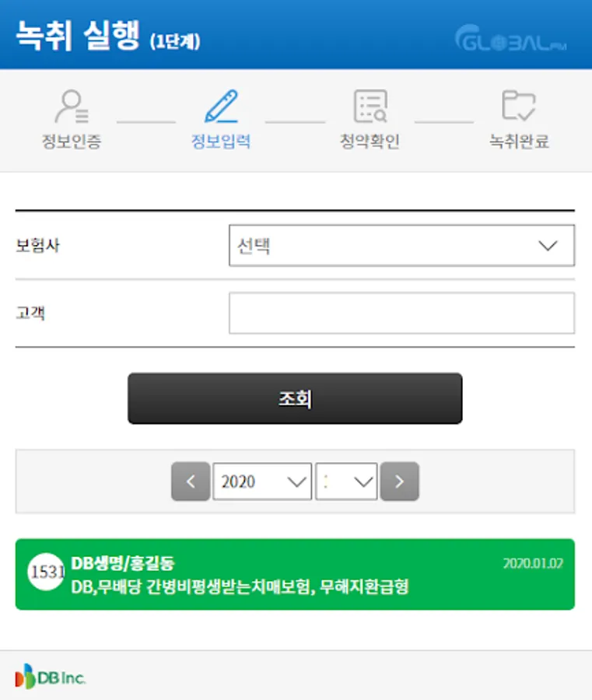
Task: Open the month dropdown selector
Action: [346, 481]
